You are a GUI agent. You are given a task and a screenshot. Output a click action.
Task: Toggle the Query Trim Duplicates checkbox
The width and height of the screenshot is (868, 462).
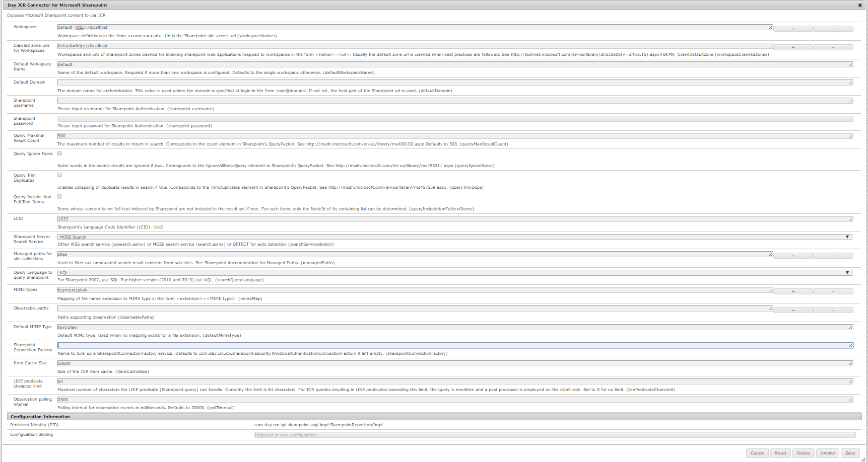click(x=59, y=175)
